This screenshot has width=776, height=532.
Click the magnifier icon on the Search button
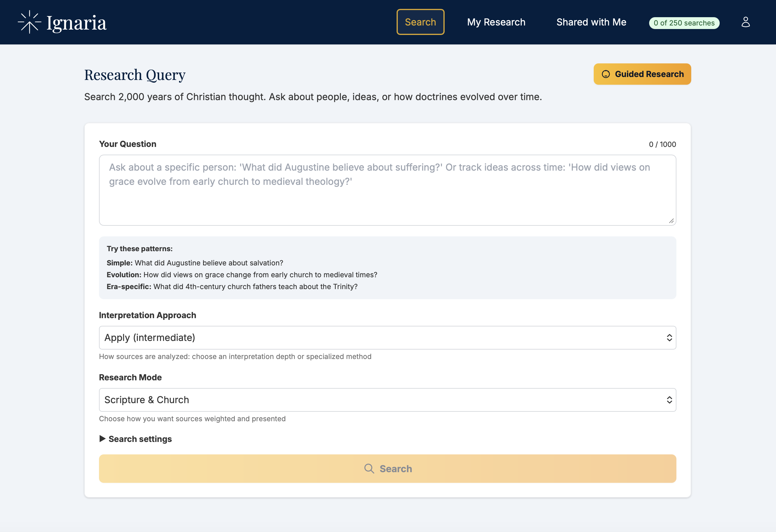(369, 468)
